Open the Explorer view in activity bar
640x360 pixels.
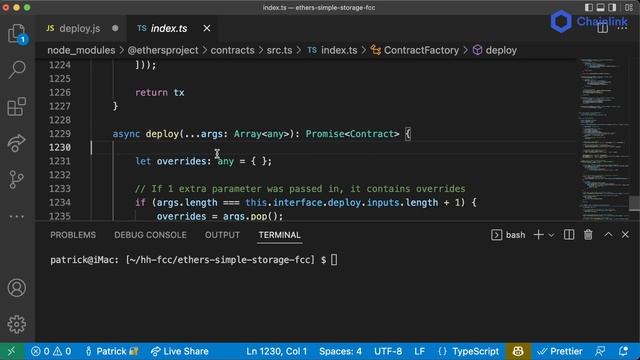coord(17,33)
